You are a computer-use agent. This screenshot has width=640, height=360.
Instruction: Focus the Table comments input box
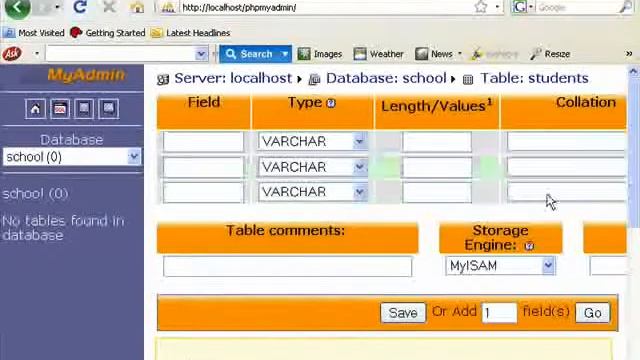coord(287,266)
